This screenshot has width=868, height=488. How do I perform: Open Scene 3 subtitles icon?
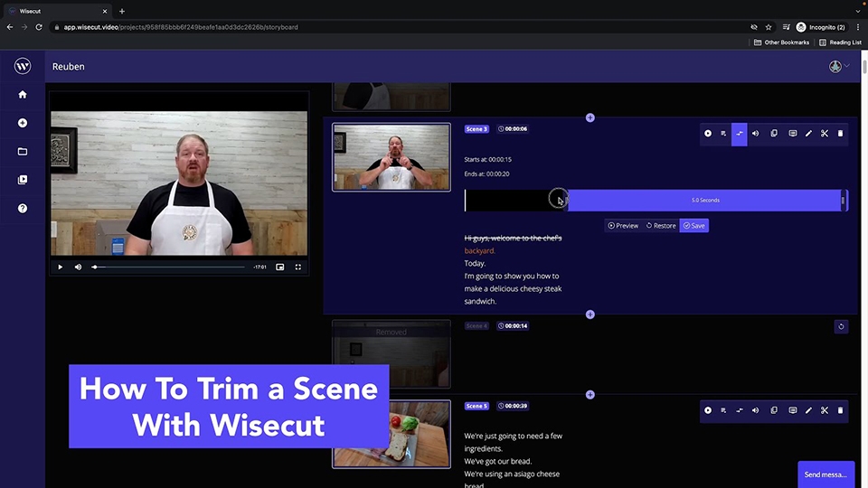point(793,134)
